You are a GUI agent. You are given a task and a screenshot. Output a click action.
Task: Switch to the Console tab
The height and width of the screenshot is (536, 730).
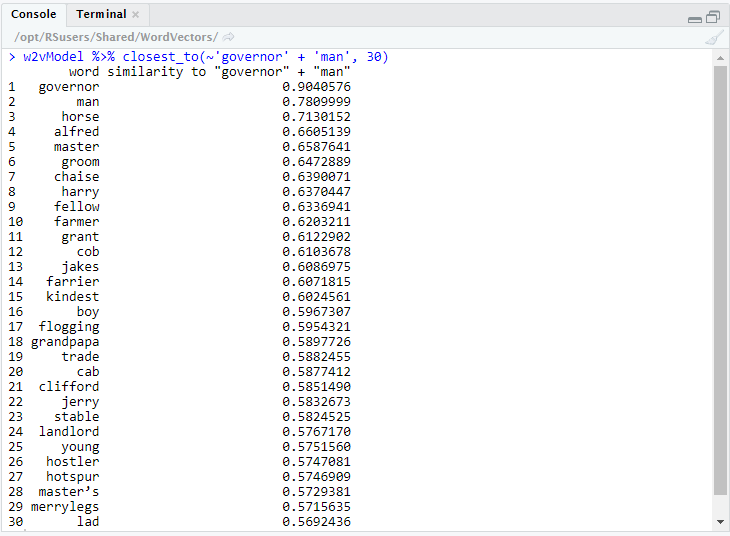pyautogui.click(x=34, y=14)
